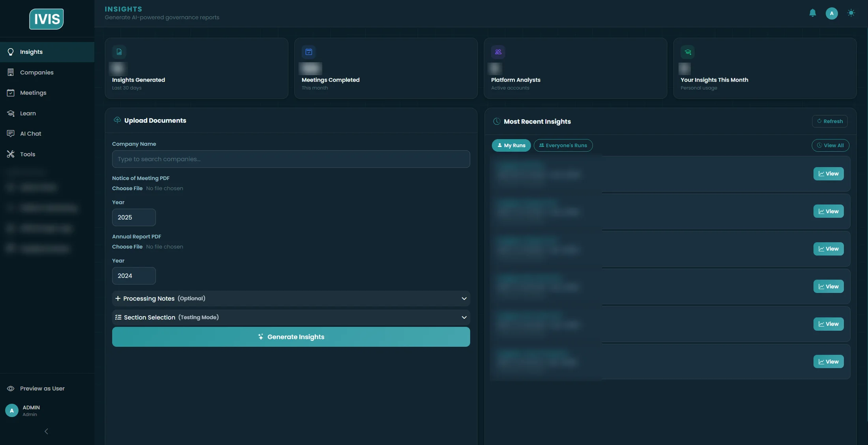Open Learn in the sidebar
Viewport: 868px width, 445px height.
47,113
